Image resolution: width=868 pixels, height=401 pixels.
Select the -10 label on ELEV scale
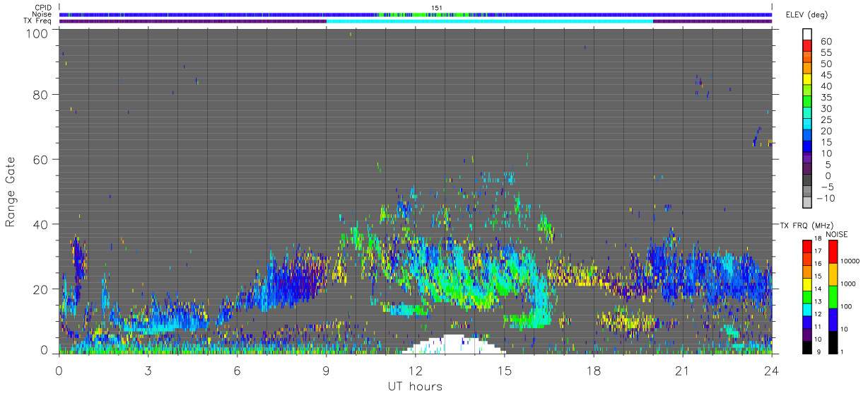[826, 199]
